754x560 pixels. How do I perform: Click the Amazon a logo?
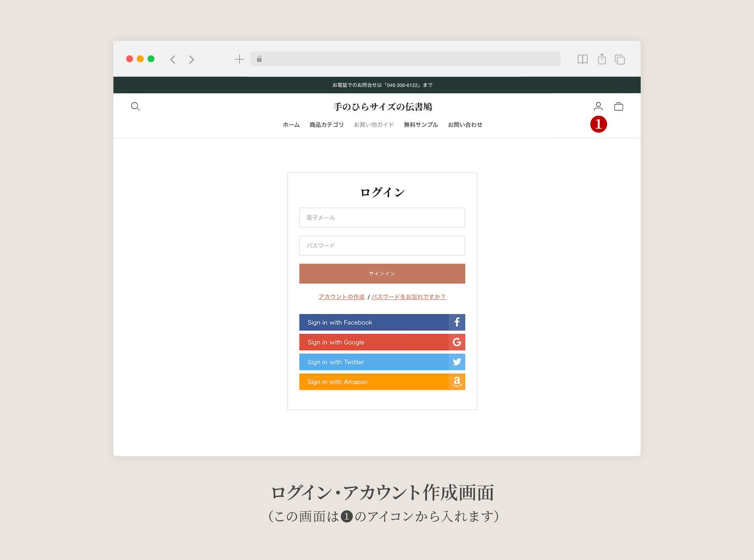[x=457, y=382]
